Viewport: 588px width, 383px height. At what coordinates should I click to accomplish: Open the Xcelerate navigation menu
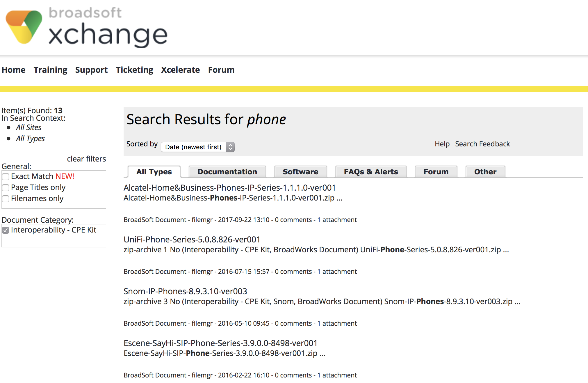(180, 70)
